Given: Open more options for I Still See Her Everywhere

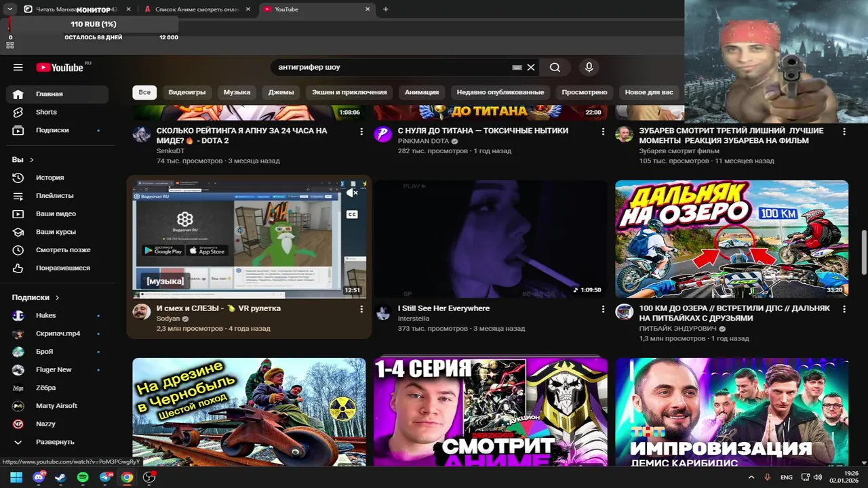Looking at the screenshot, I should (x=603, y=308).
